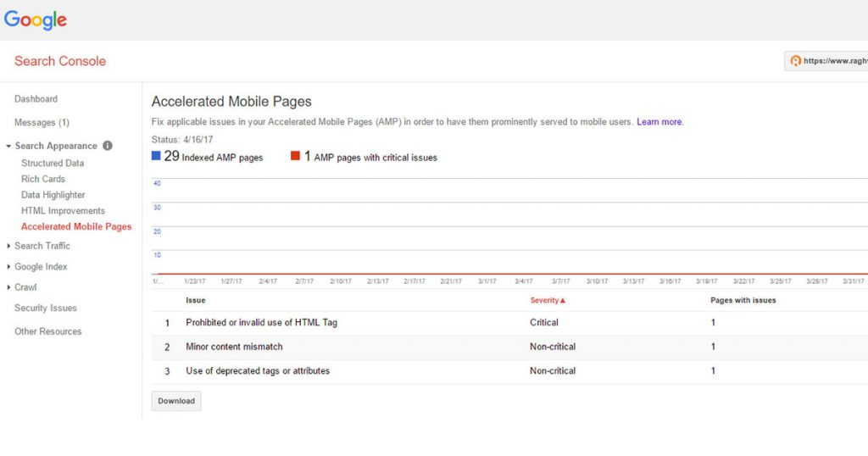Go to Dashboard in sidebar

pyautogui.click(x=36, y=99)
